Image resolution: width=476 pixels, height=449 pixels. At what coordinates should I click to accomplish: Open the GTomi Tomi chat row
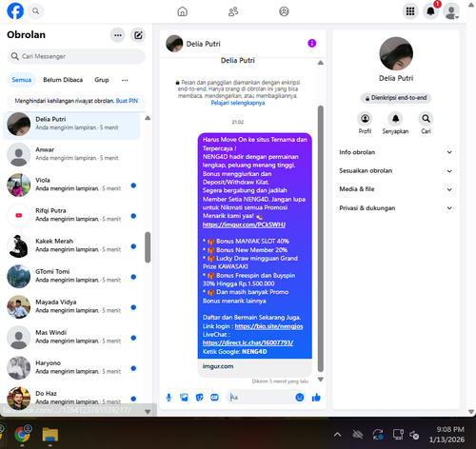[x=71, y=276]
